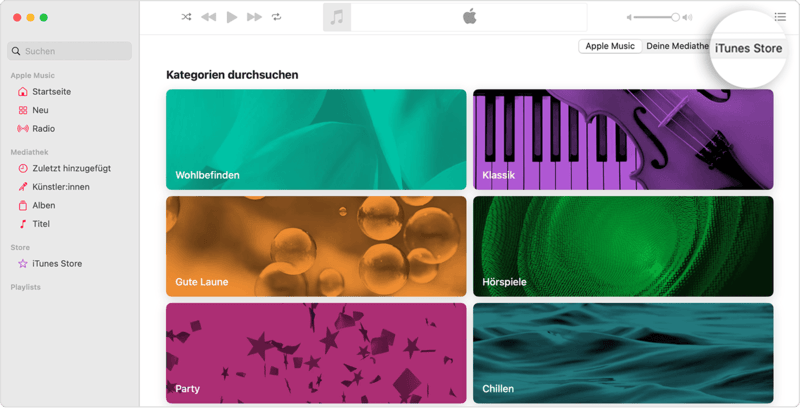The image size is (800, 408).
Task: Switch to Apple Music tab
Action: 610,46
